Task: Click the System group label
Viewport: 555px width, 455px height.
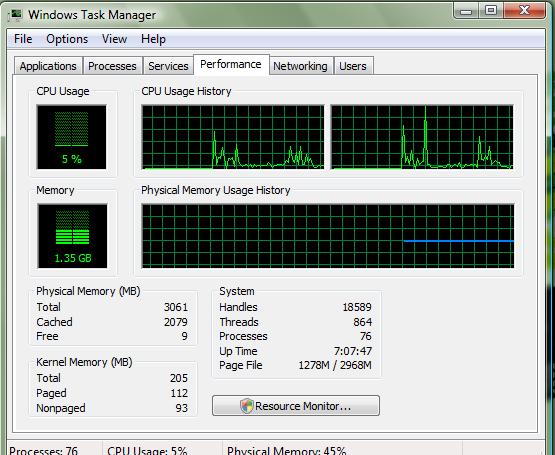Action: (x=237, y=291)
